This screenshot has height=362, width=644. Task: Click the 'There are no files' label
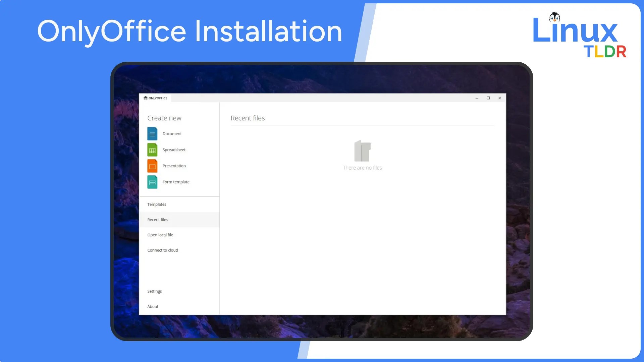[362, 168]
